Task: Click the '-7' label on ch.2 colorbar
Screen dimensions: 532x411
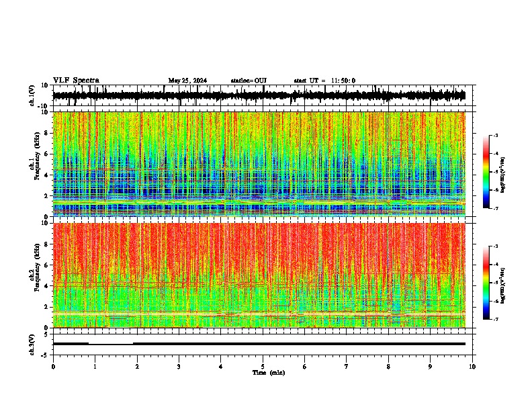Action: tap(496, 319)
